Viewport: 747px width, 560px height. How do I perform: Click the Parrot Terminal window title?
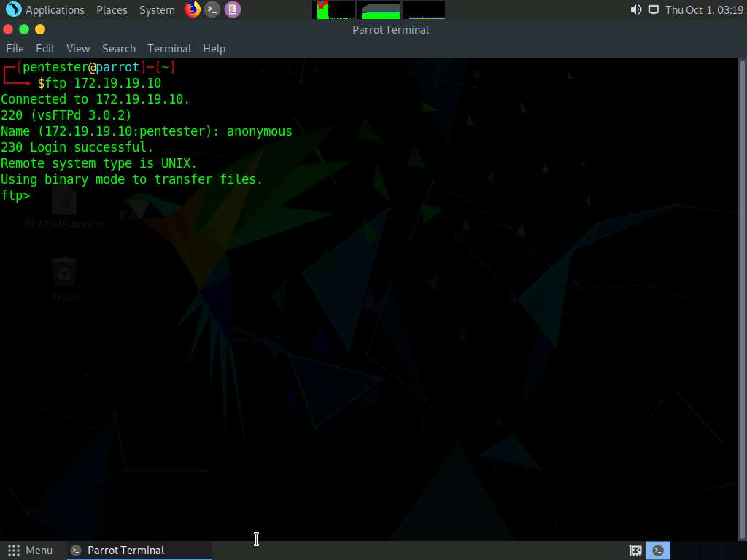pos(391,29)
